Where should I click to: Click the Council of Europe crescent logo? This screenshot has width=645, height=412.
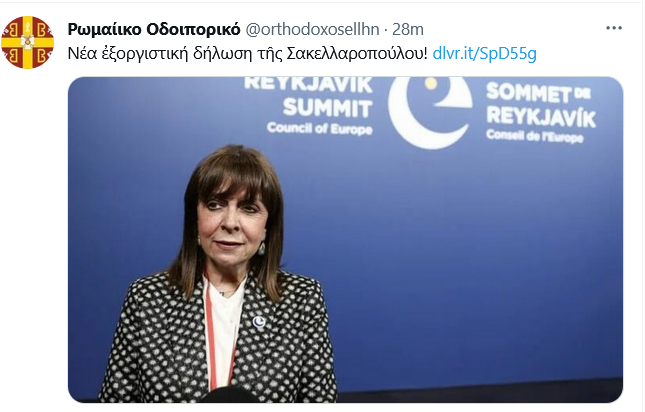pos(430,111)
